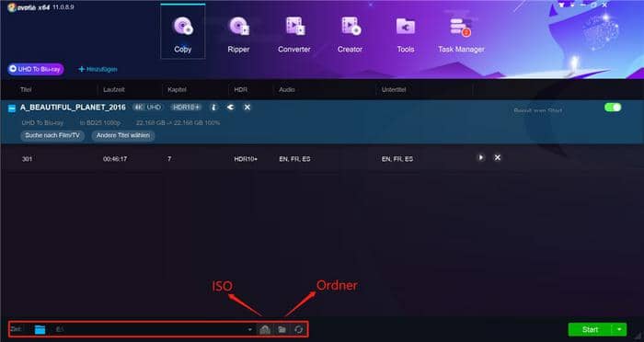Viewport: 644px width, 342px height.
Task: Remove the A_BEAUTIFUL_PLANET_2016 source
Action: (247, 108)
